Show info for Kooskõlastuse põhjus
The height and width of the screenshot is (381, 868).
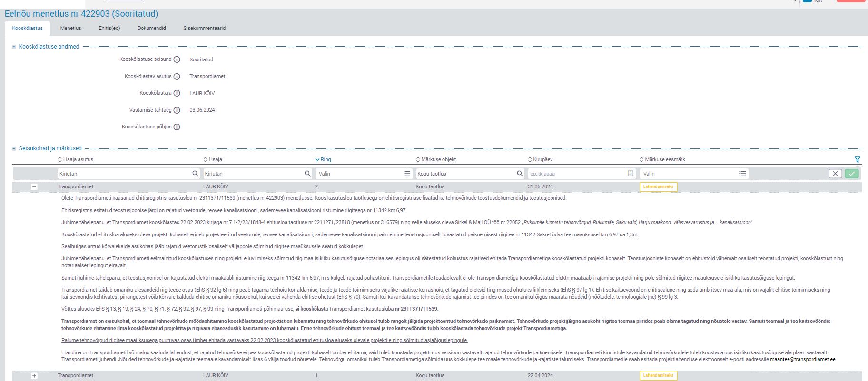pos(177,127)
